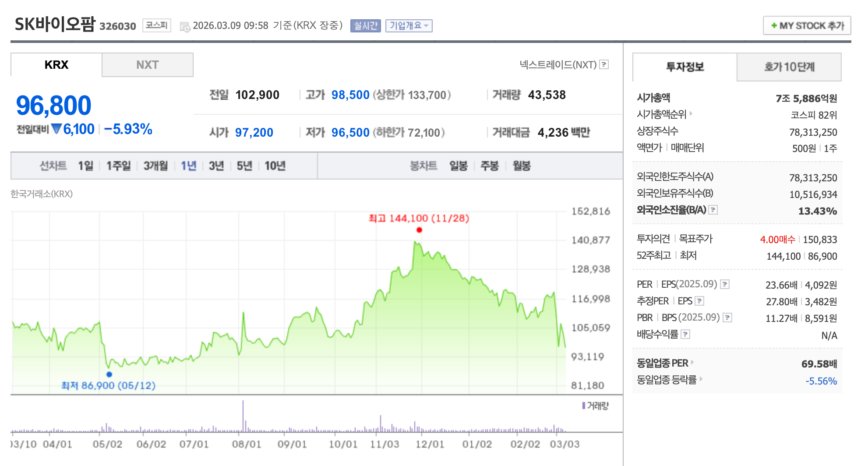Switch to the NXT tab

pyautogui.click(x=148, y=65)
